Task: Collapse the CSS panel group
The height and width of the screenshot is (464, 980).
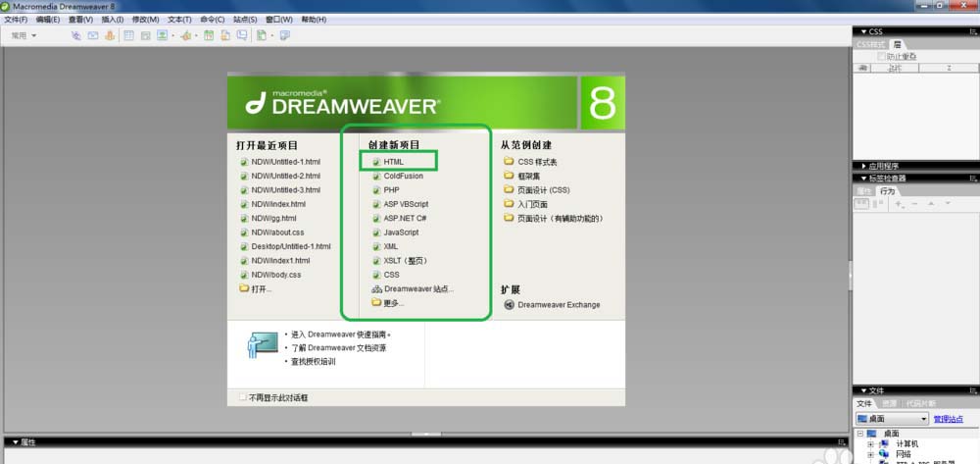Action: [x=863, y=31]
